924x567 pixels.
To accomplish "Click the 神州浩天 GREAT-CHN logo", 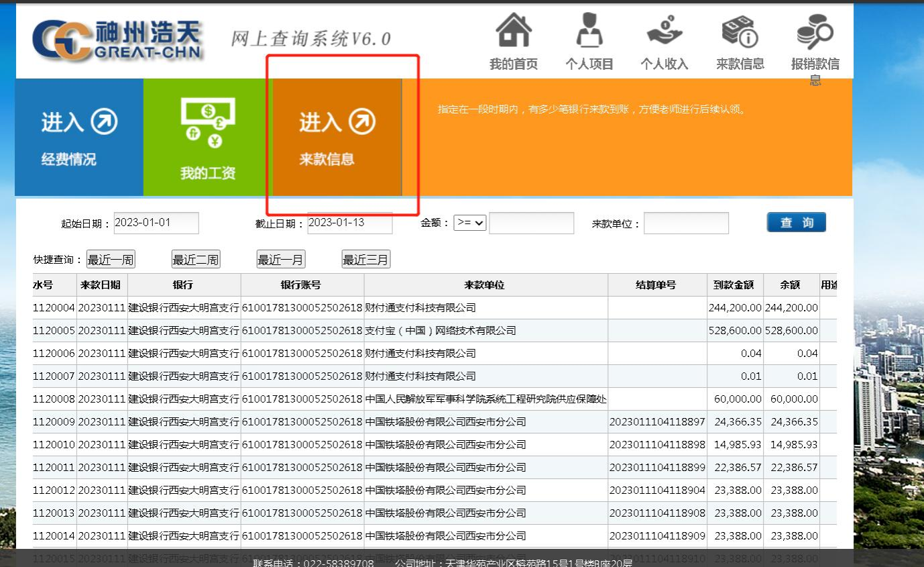I will coord(117,39).
